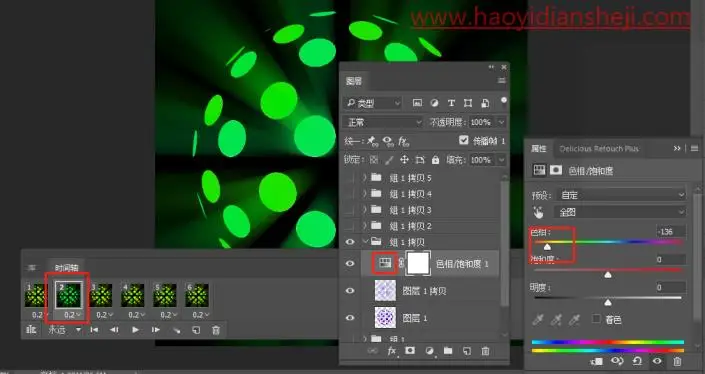Image resolution: width=705 pixels, height=374 pixels.
Task: Toggle the propagate frame 1 checkbox
Action: (x=464, y=141)
